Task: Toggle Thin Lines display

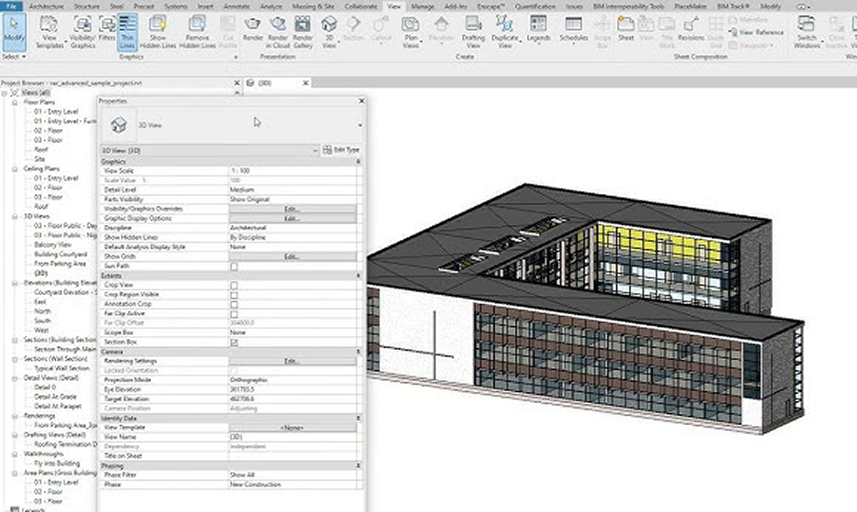Action: [127, 32]
